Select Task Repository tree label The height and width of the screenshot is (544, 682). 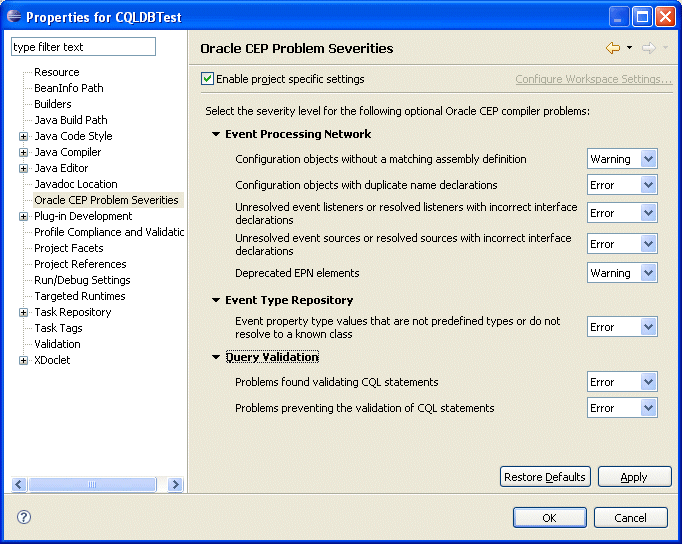click(x=73, y=312)
